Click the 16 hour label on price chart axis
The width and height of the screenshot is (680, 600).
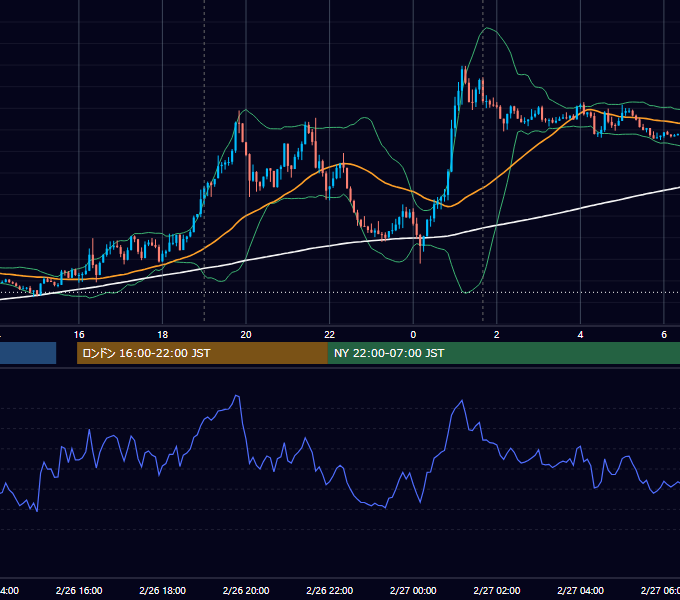(x=79, y=335)
